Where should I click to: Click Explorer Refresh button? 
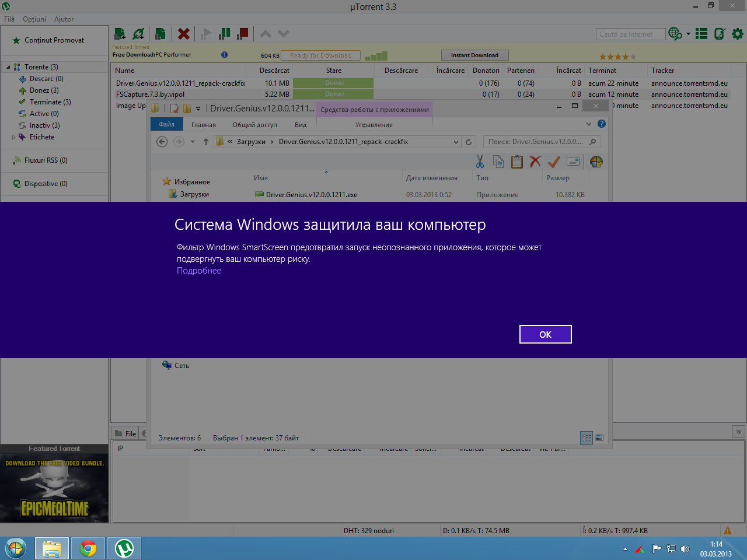coord(469,142)
